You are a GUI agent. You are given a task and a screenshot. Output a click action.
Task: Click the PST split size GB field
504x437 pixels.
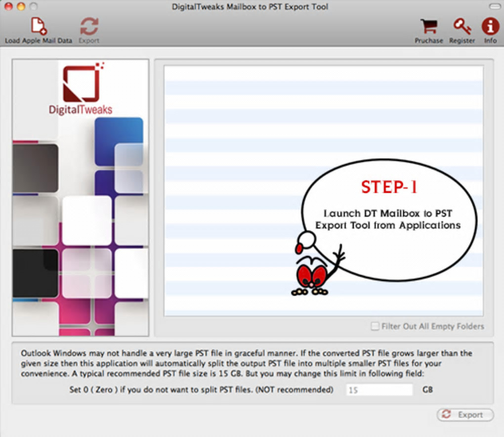pyautogui.click(x=379, y=390)
